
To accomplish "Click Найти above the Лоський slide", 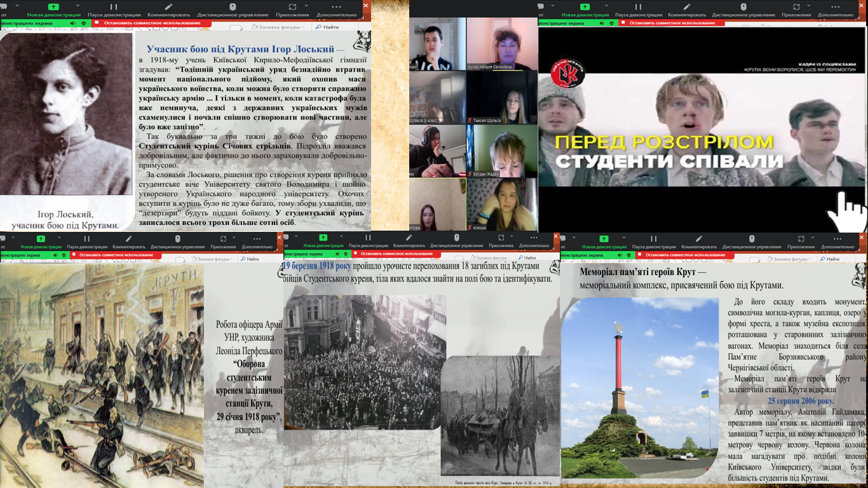I will [x=327, y=27].
